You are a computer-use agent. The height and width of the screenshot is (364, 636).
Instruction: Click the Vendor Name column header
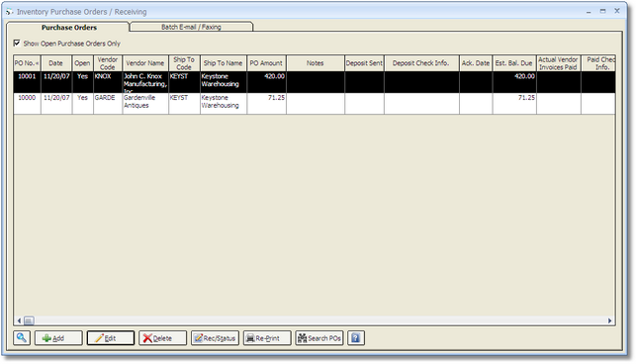145,63
